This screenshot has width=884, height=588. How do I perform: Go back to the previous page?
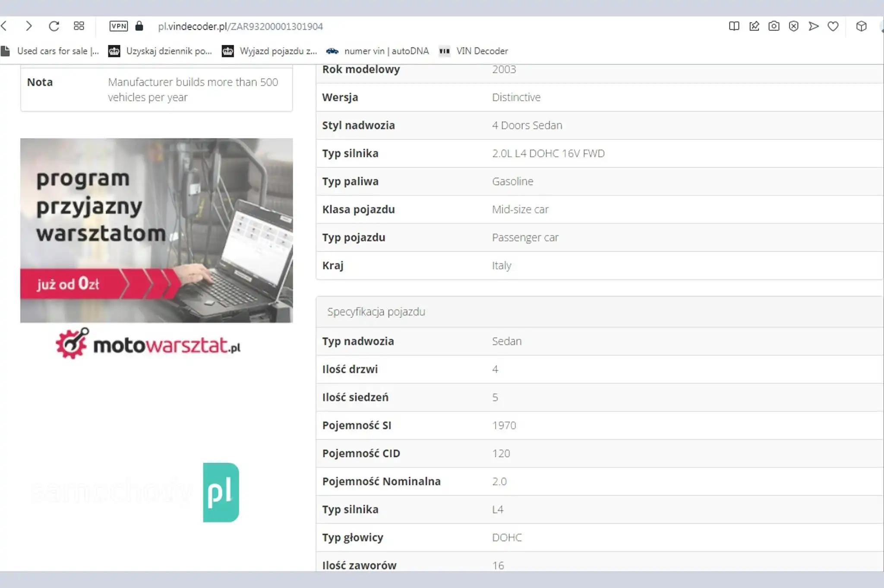click(x=4, y=26)
